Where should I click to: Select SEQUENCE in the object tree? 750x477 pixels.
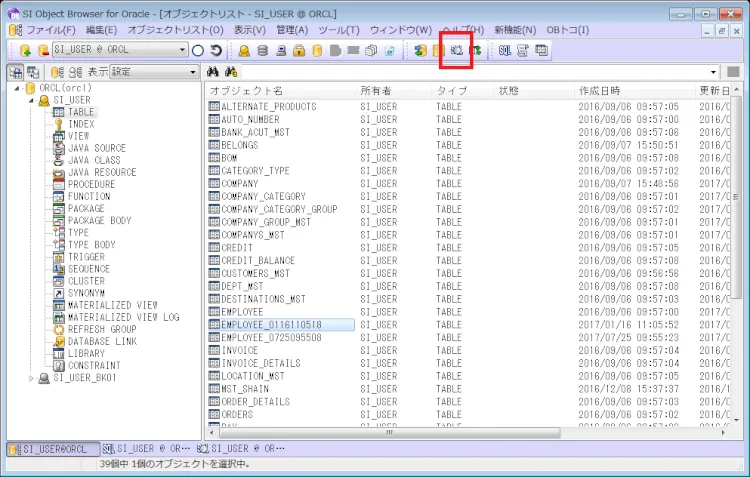(88, 269)
